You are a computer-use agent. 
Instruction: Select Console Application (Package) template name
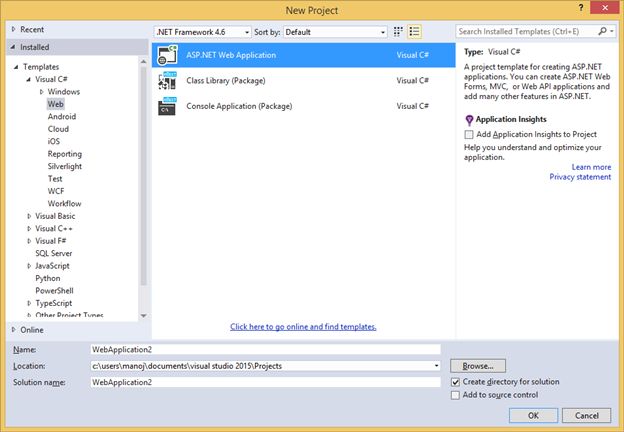click(239, 106)
